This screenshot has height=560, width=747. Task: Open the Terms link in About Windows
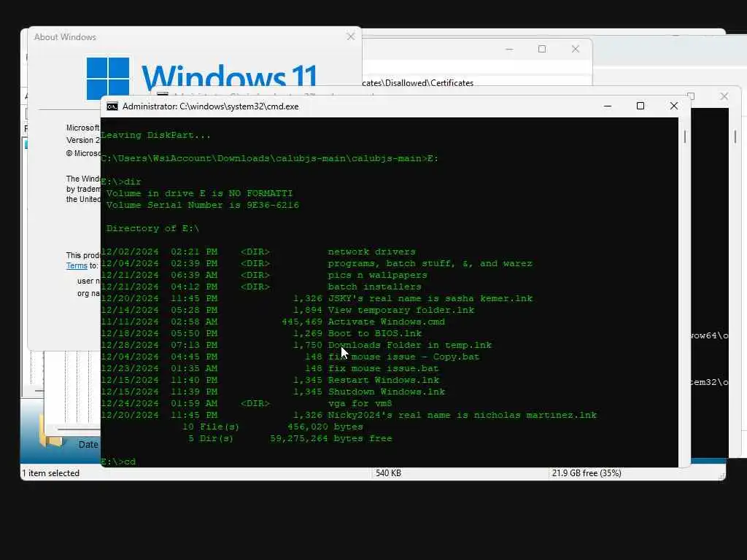(77, 265)
